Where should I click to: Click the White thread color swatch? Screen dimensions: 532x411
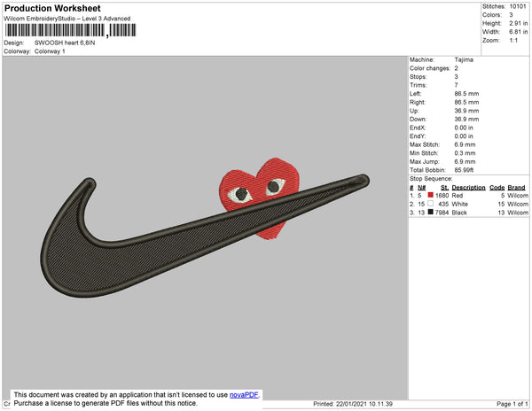click(x=431, y=204)
